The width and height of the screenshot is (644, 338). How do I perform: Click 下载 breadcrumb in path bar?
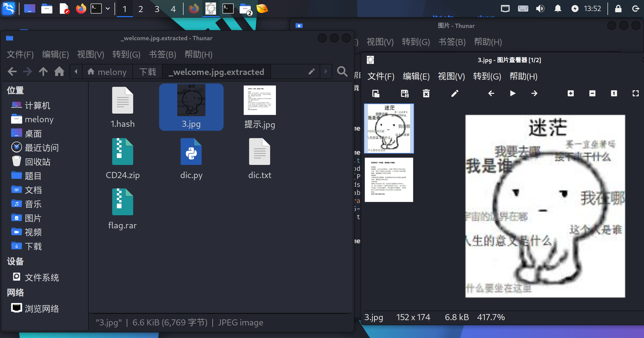click(x=148, y=72)
